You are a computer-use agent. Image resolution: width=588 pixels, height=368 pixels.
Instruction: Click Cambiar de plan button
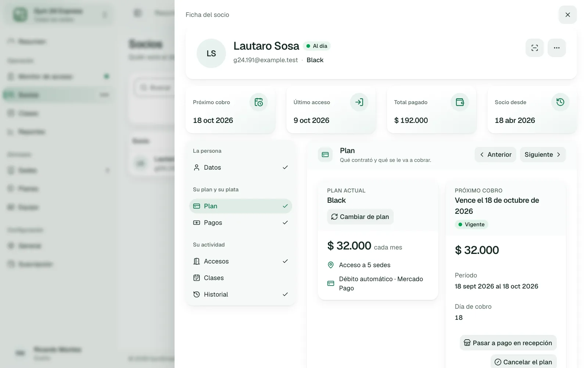point(360,217)
